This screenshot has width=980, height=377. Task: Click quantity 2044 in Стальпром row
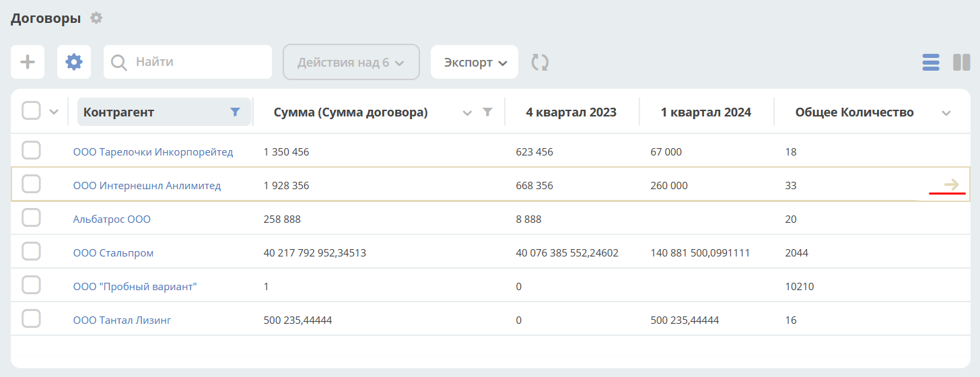point(797,253)
